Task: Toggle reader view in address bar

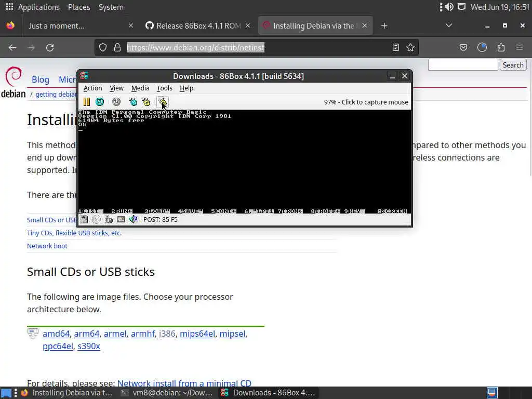Action: tap(395, 47)
